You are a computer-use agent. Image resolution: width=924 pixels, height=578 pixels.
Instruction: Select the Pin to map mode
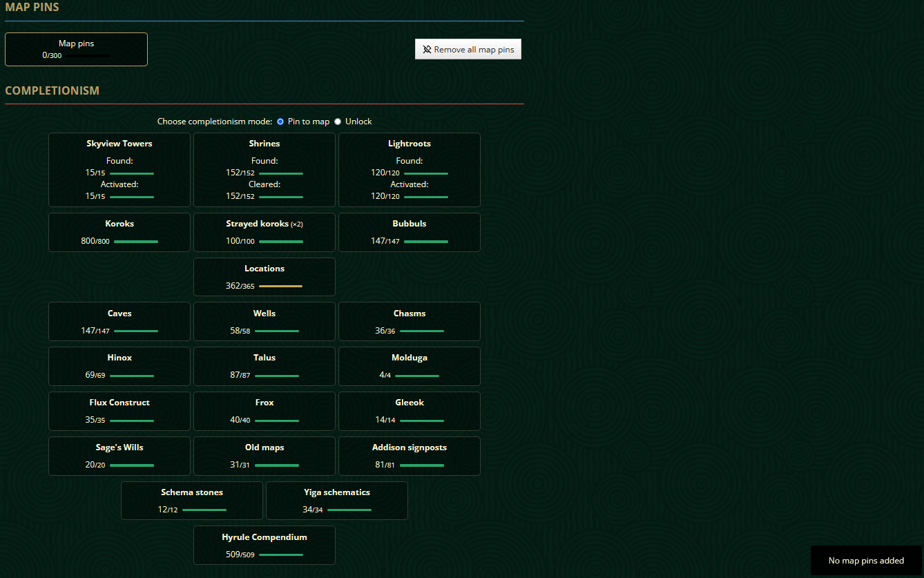[x=280, y=121]
